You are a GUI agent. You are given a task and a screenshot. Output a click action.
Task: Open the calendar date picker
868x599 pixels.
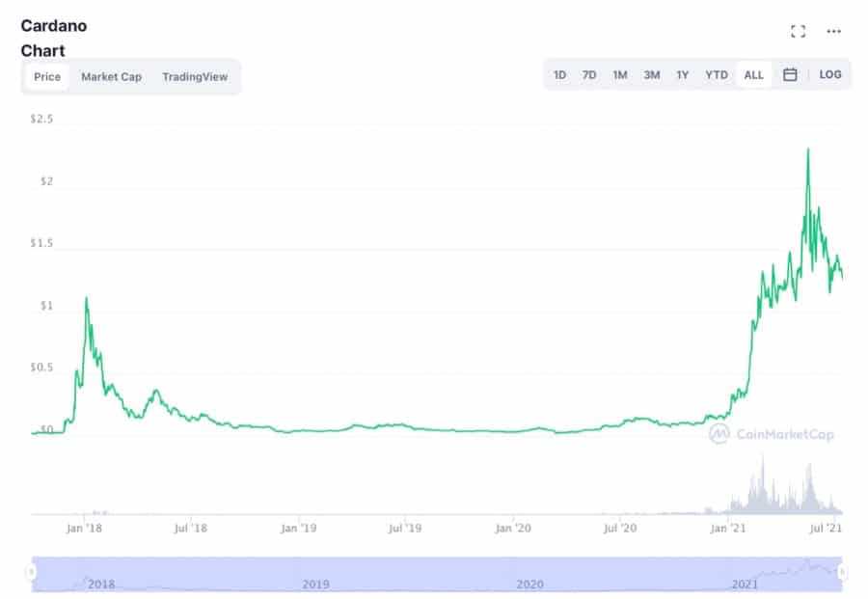[788, 74]
